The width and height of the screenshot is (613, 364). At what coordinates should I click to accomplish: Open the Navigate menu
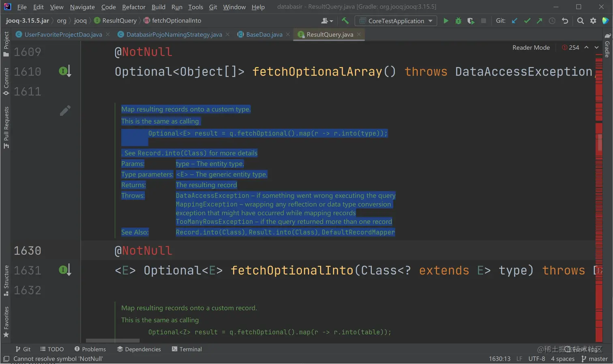pos(82,7)
